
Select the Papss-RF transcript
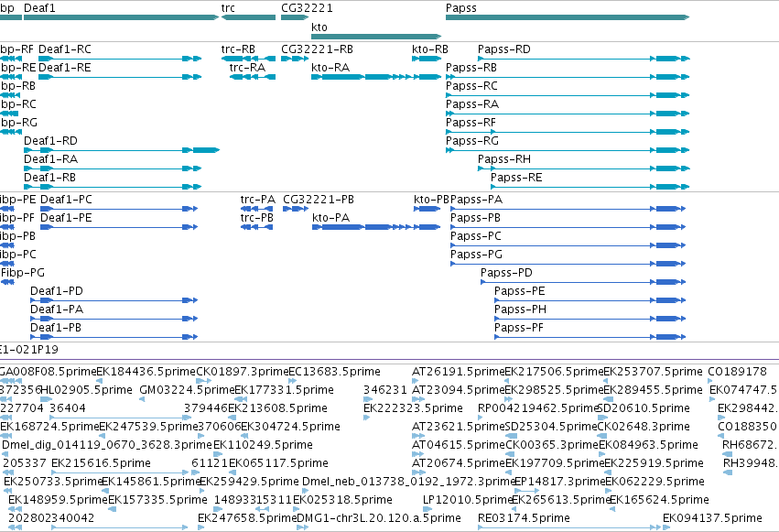click(x=568, y=132)
